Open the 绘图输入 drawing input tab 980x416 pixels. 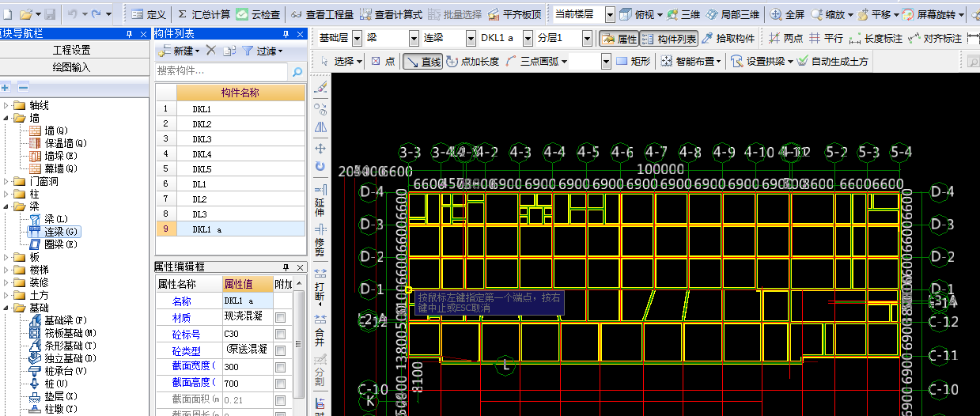[72, 67]
